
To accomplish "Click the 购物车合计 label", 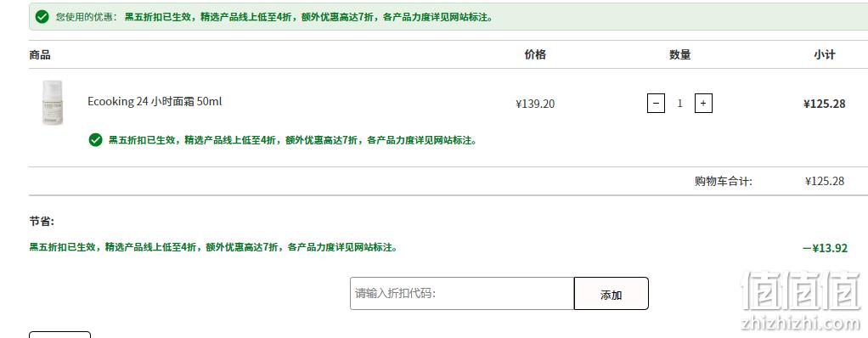I will [x=724, y=182].
